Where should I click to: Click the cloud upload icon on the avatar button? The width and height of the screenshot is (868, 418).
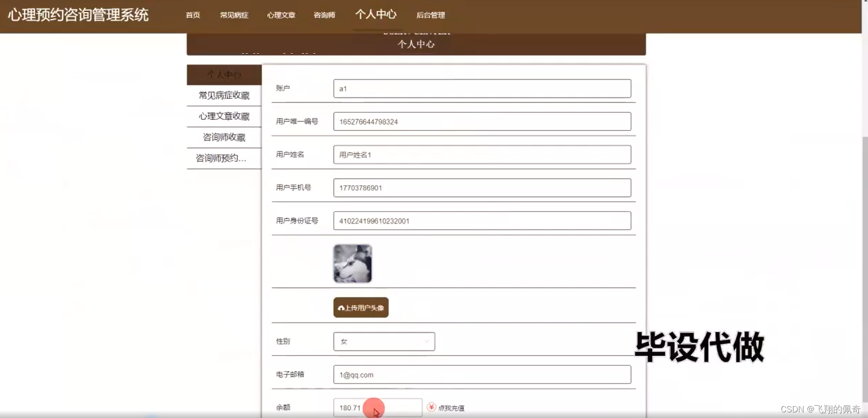coord(341,308)
